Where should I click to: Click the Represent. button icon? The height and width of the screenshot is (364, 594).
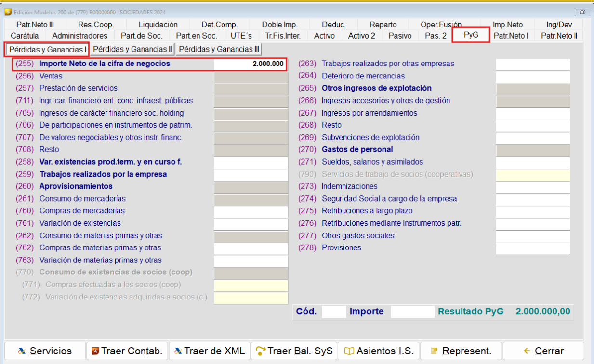(x=434, y=351)
